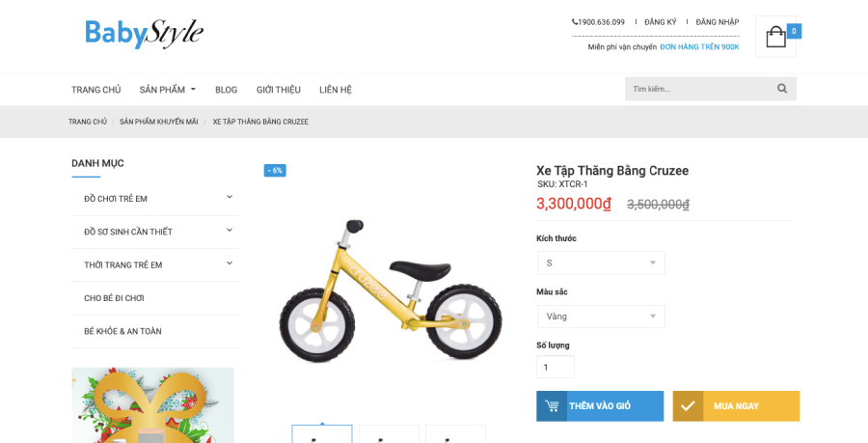Click the search magnifier icon
Screen dimensions: 868x443
[x=781, y=89]
